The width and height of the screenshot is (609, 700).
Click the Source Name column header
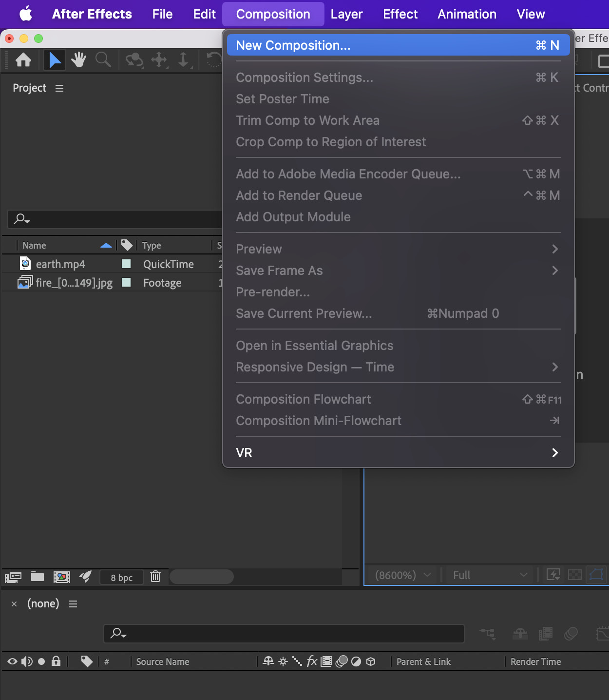(163, 661)
